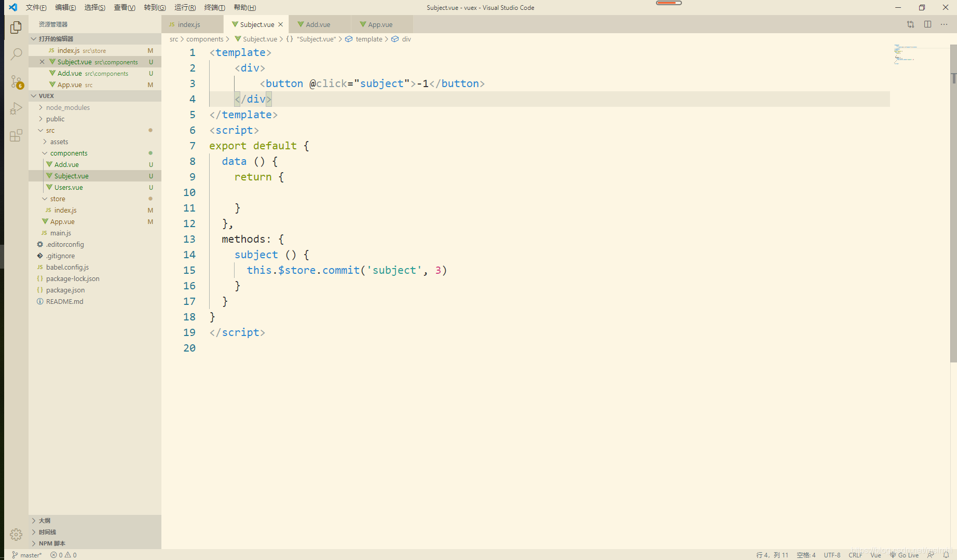Open the 运行(R) menu
Screen dimensions: 957x560
[185, 7]
